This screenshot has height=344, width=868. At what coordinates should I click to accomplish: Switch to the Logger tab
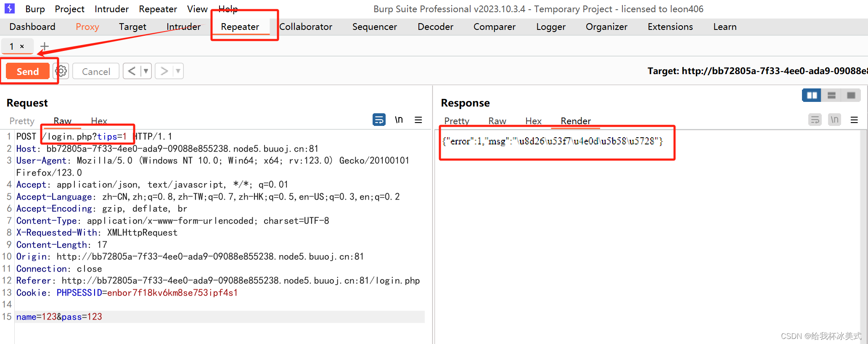pos(551,27)
